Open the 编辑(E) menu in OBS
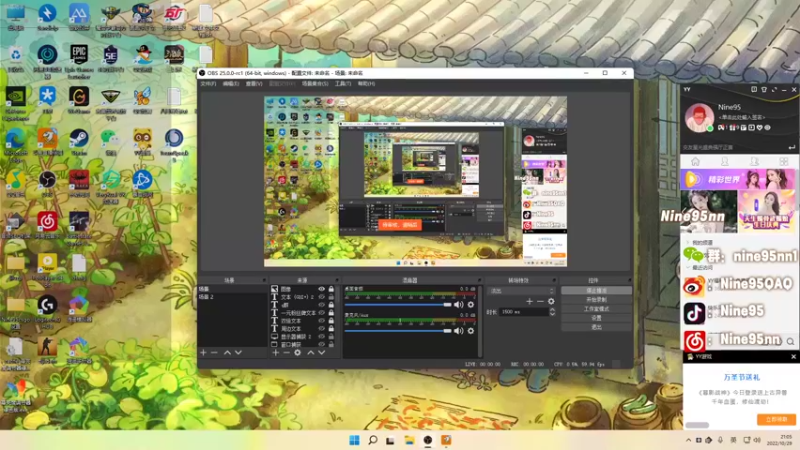This screenshot has width=800, height=450. [x=231, y=84]
